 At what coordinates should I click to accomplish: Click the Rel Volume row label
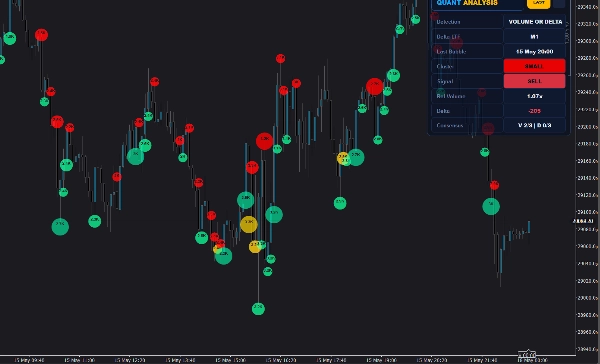point(451,96)
